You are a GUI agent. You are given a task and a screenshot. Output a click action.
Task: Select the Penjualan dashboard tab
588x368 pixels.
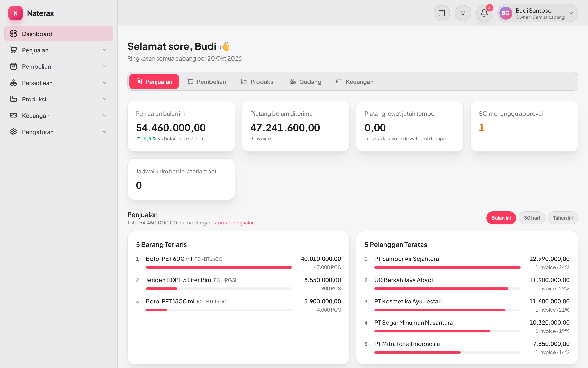pyautogui.click(x=154, y=82)
